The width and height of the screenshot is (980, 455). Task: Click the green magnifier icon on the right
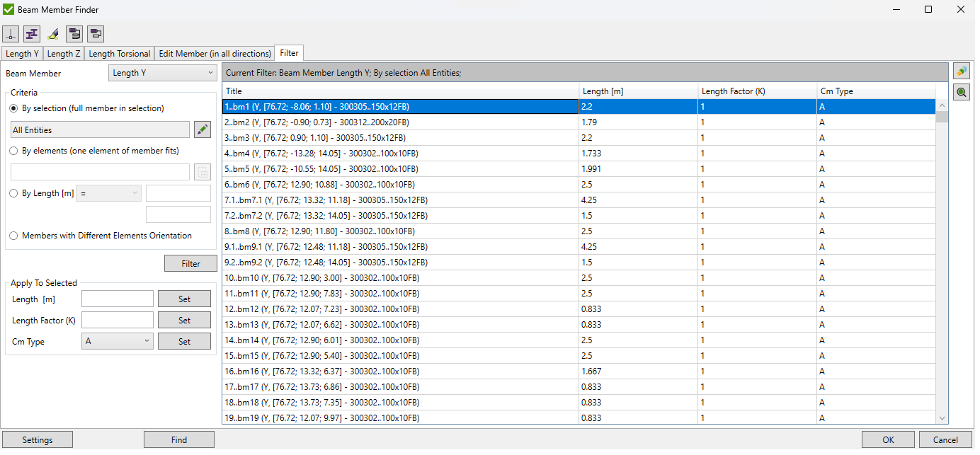(961, 92)
